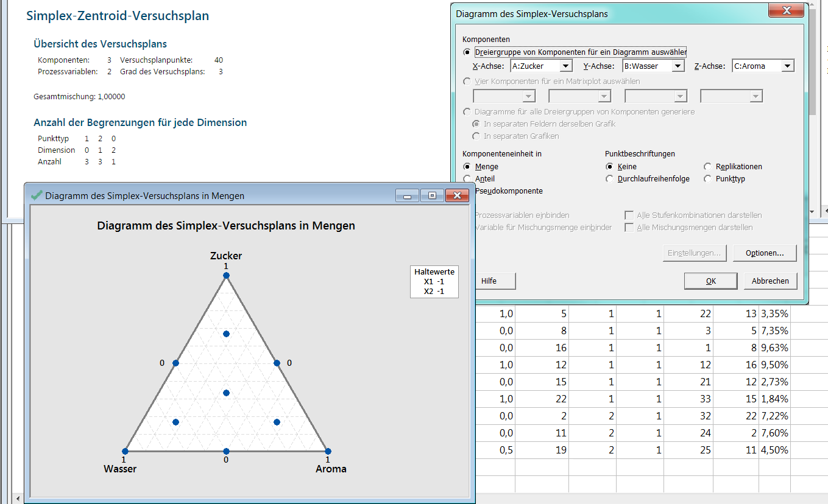Screen dimensions: 828x504
Task: Confirm the dialog with OK
Action: [711, 281]
